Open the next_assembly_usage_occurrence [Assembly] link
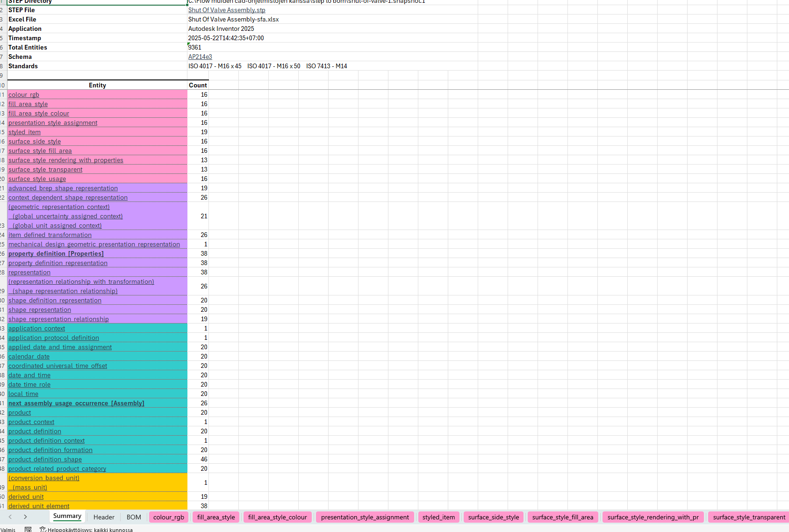This screenshot has width=789, height=532. tap(76, 403)
